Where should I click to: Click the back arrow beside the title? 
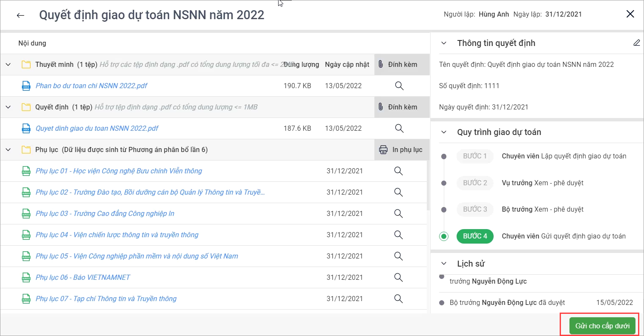(20, 15)
